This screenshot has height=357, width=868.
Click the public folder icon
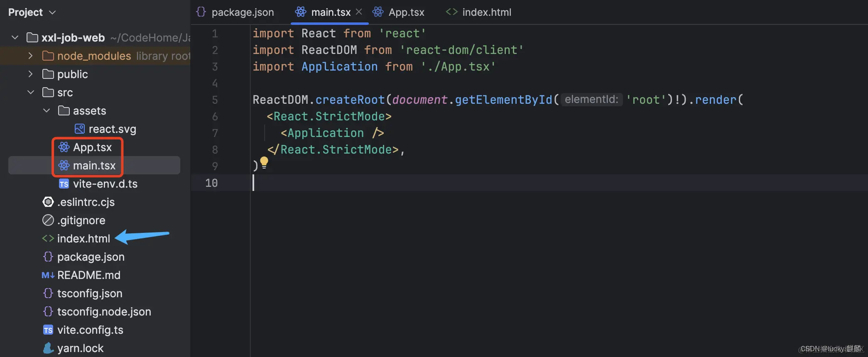48,74
